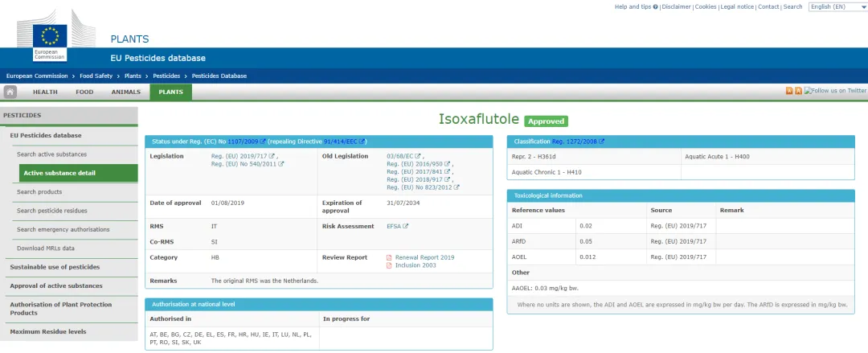Open Renewal Report 2019 document
This screenshot has height=353, width=868.
(424, 257)
